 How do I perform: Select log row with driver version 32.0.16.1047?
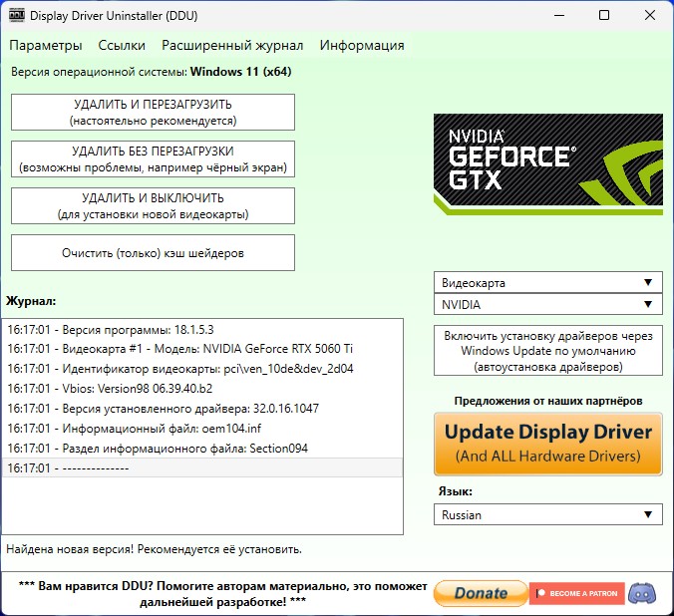tap(202, 408)
